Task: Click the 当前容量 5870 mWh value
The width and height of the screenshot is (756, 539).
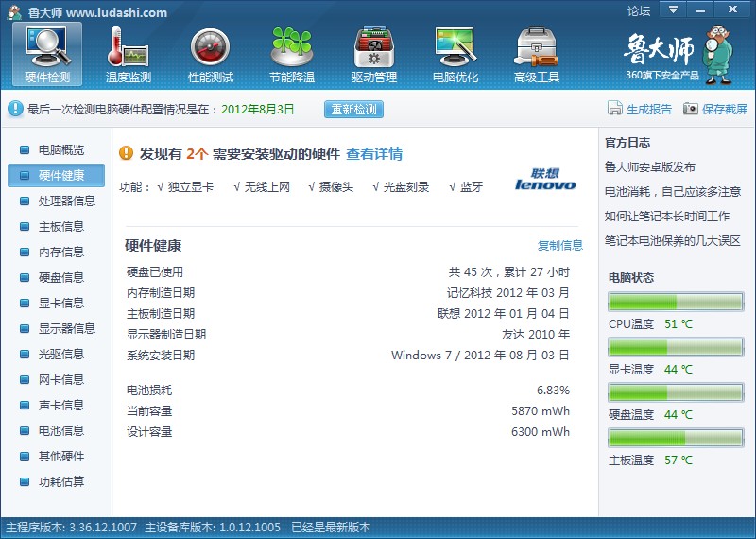Action: pyautogui.click(x=541, y=410)
